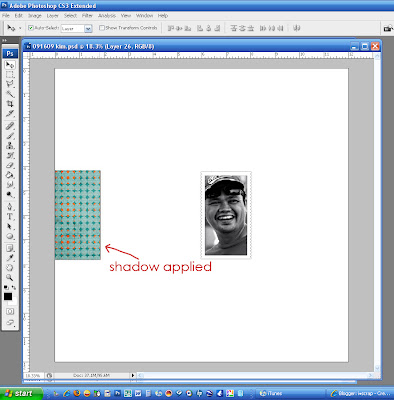The image size is (394, 400).
Task: Select the Magic Wand tool
Action: 10,94
